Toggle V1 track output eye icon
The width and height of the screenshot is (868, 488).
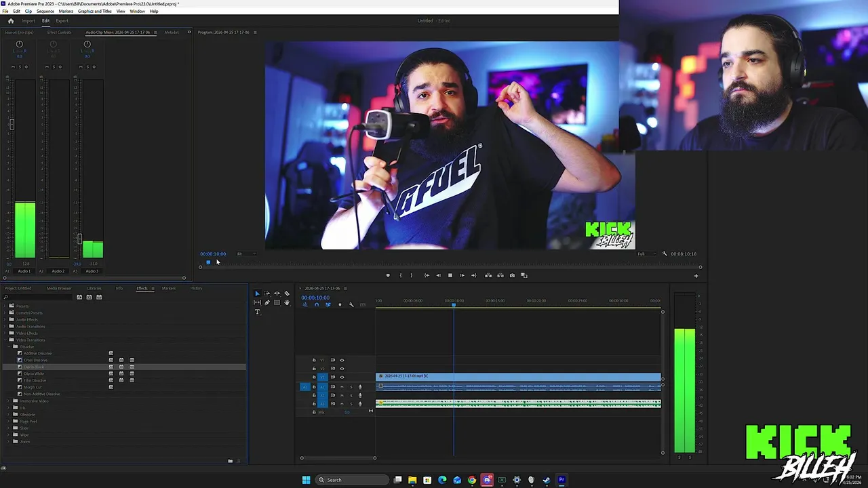pos(342,377)
